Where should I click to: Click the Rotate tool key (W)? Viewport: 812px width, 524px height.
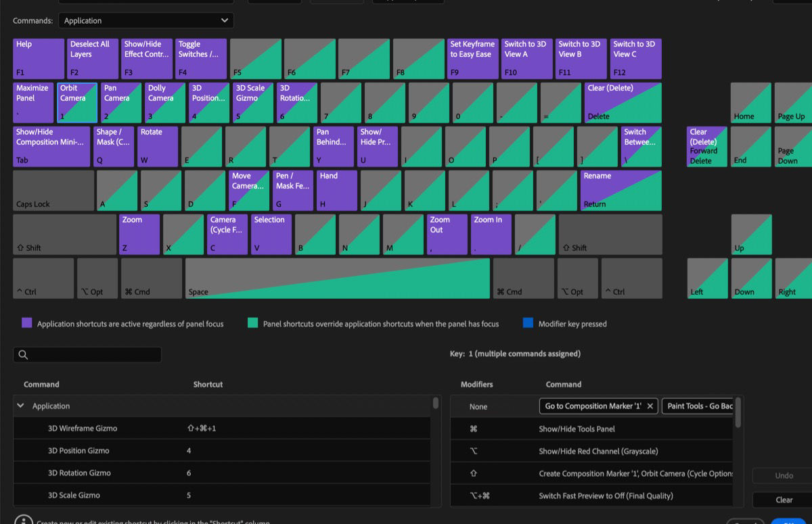click(x=157, y=145)
